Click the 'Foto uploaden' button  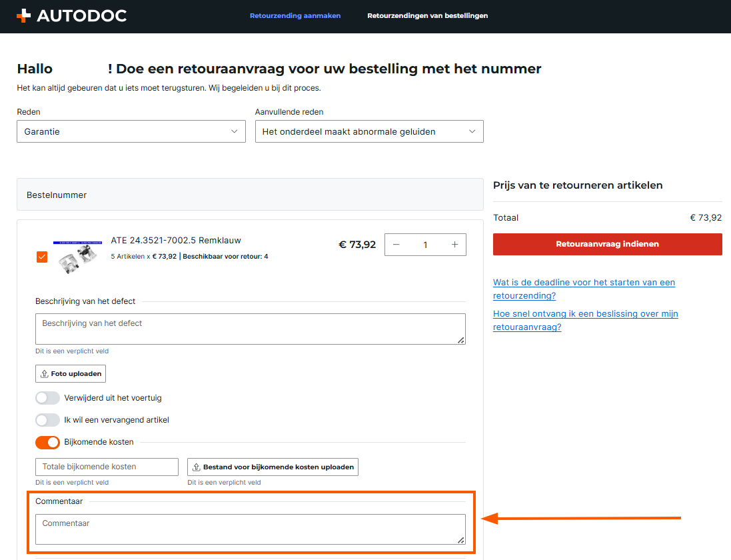[x=71, y=374]
